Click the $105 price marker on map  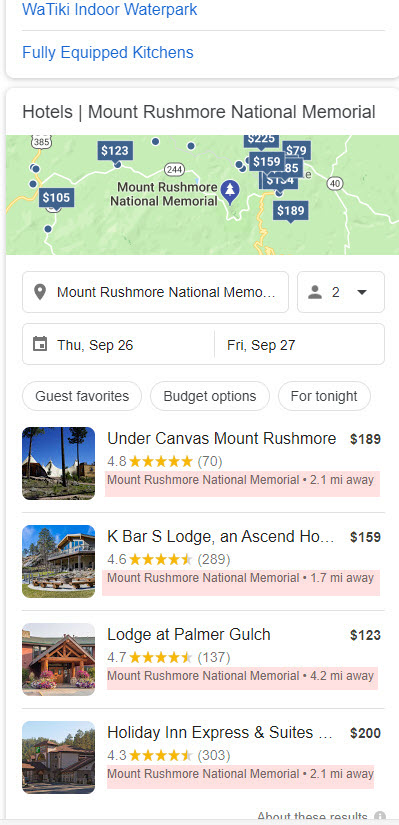tap(56, 198)
